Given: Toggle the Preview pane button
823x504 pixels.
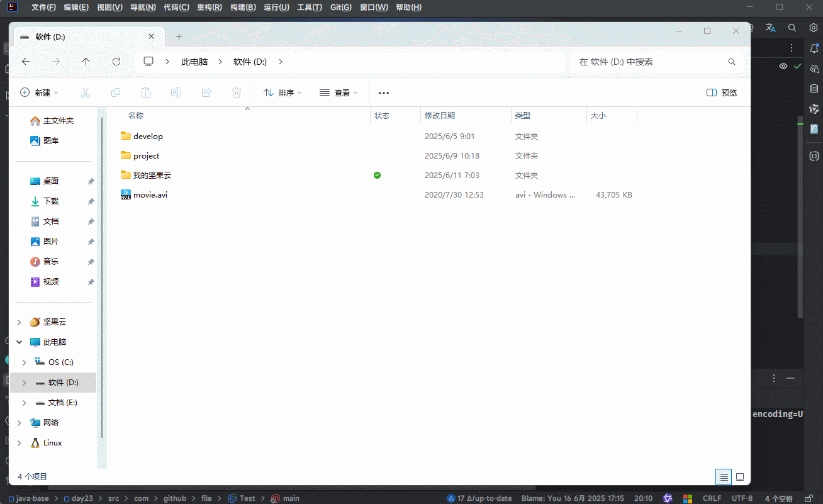Looking at the screenshot, I should point(722,92).
